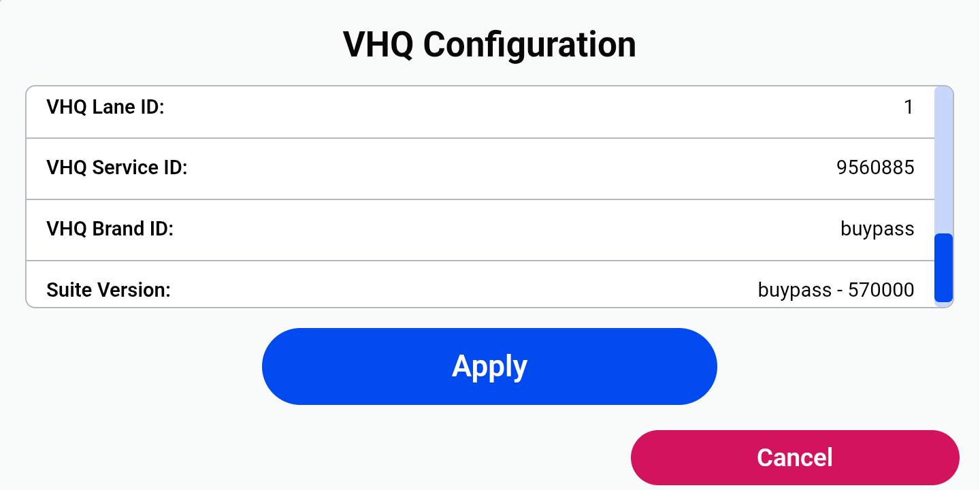Image resolution: width=980 pixels, height=490 pixels.
Task: Click the blue Apply button
Action: point(489,366)
